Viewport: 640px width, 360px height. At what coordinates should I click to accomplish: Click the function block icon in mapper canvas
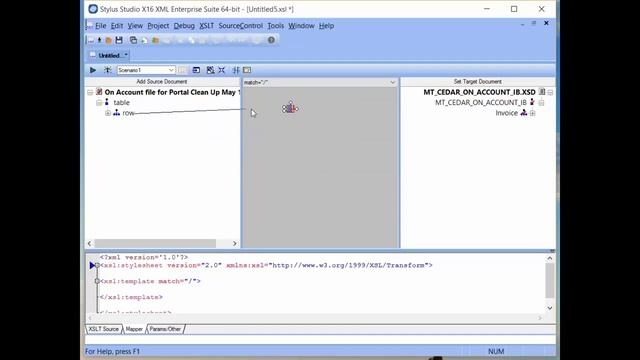click(x=290, y=108)
